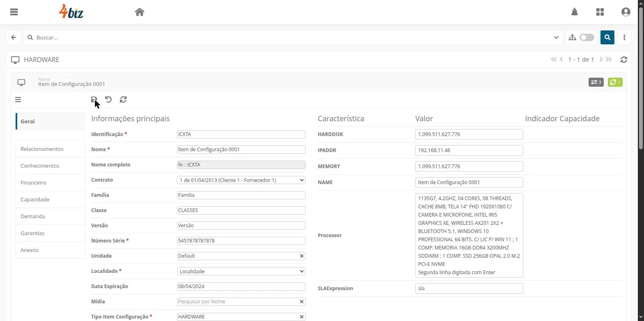The height and width of the screenshot is (321, 644).
Task: Open the Localidade dropdown
Action: (241, 271)
